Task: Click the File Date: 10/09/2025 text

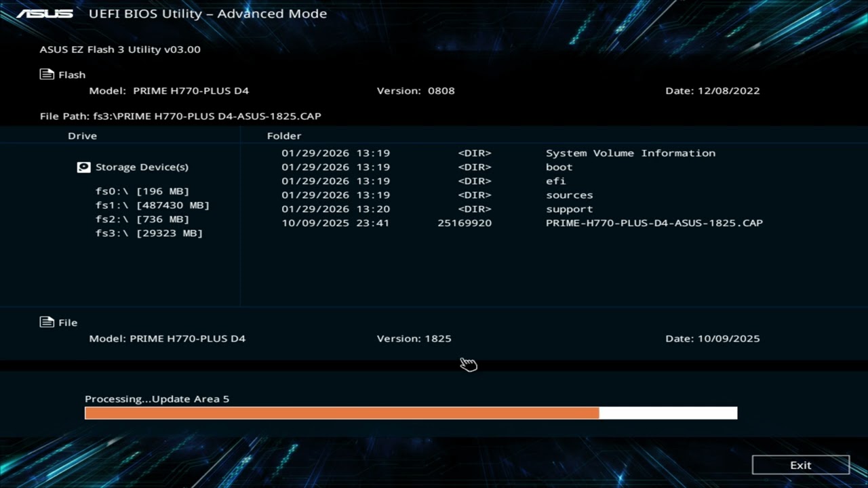Action: point(713,338)
